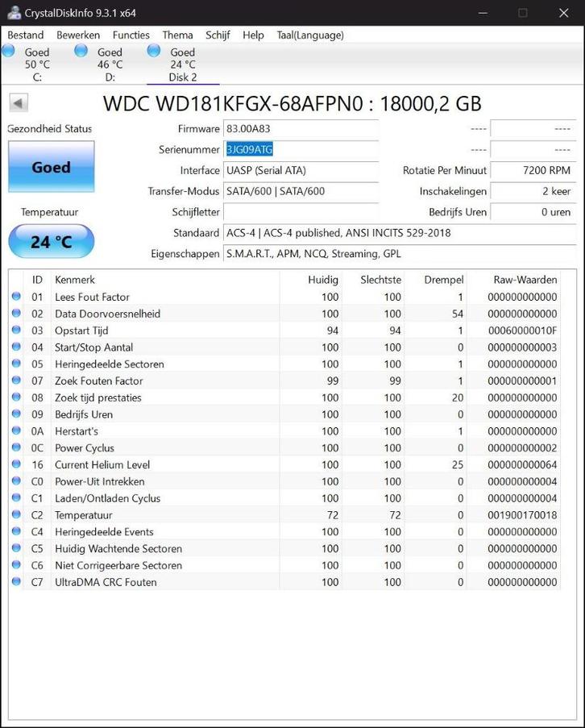Open the Schijf menu
This screenshot has height=728, width=585.
click(x=218, y=35)
